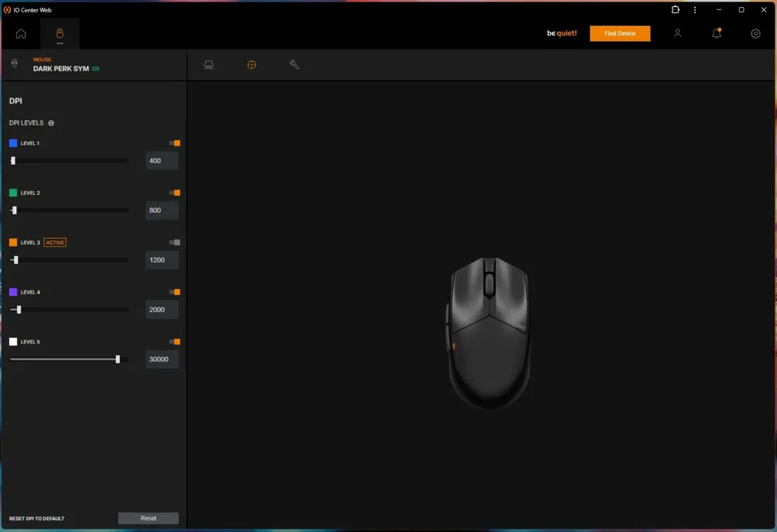Click the Level 3 DPI slider

tap(69, 259)
